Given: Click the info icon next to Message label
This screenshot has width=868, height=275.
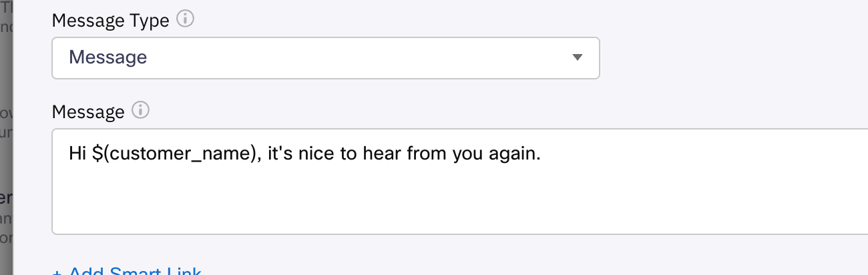Looking at the screenshot, I should click(140, 111).
